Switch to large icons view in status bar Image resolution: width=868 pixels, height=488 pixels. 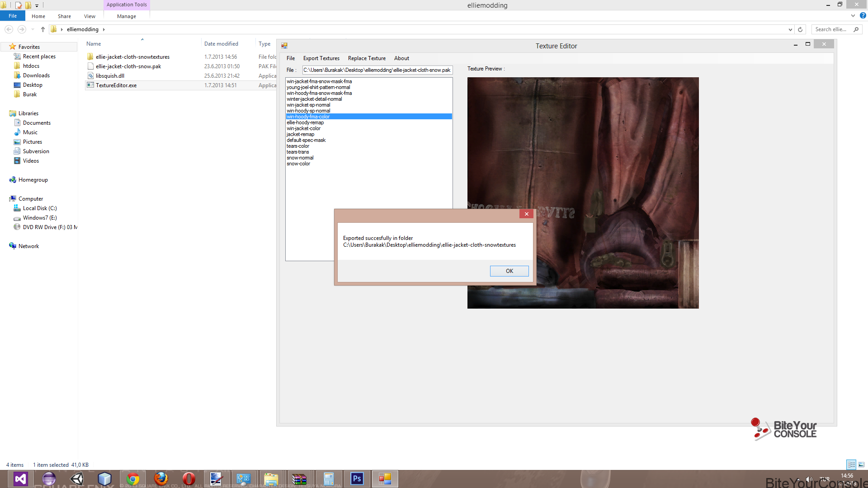pos(861,465)
